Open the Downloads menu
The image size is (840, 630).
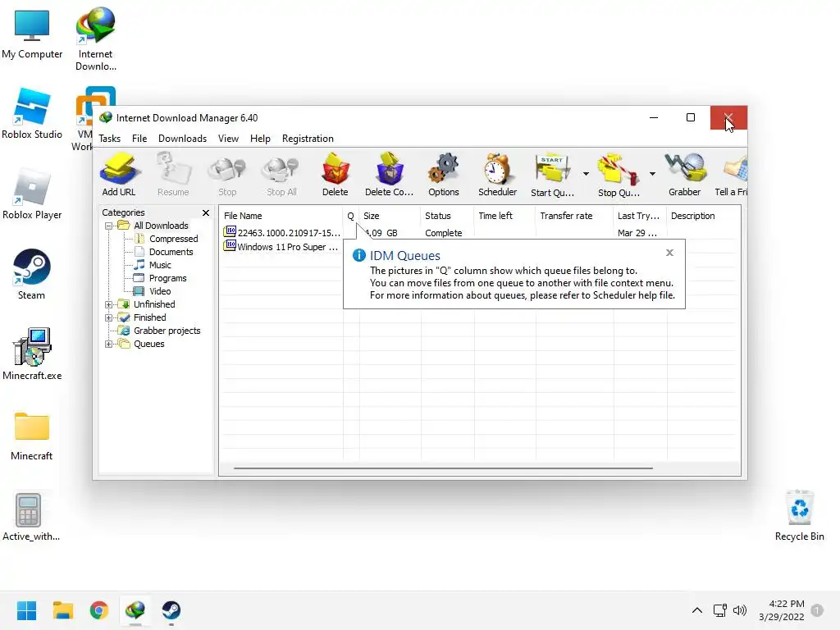tap(183, 139)
